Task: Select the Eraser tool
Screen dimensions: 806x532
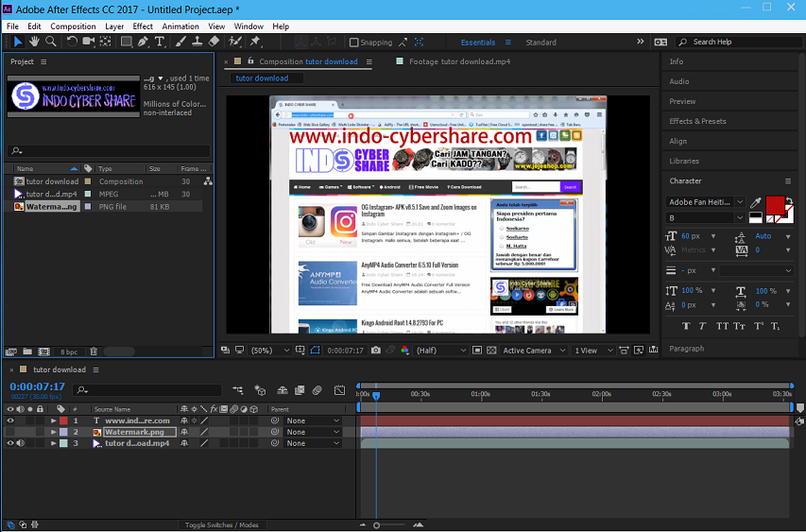Action: [214, 42]
